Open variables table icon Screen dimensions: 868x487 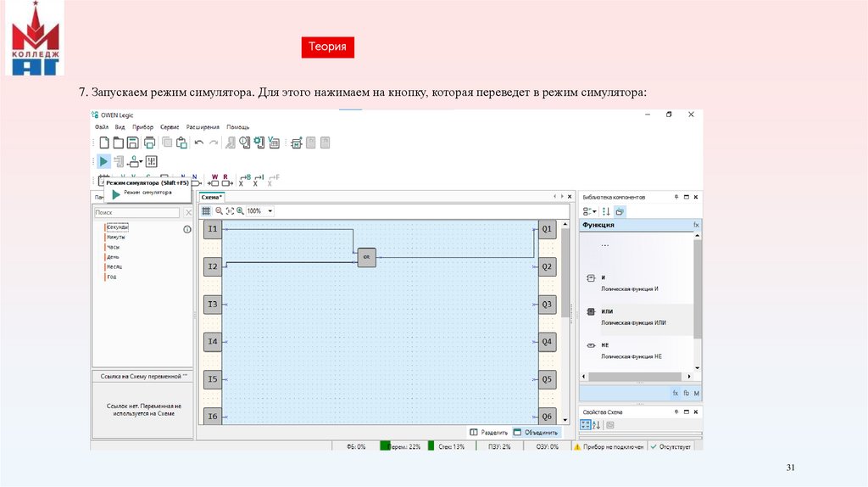click(274, 143)
